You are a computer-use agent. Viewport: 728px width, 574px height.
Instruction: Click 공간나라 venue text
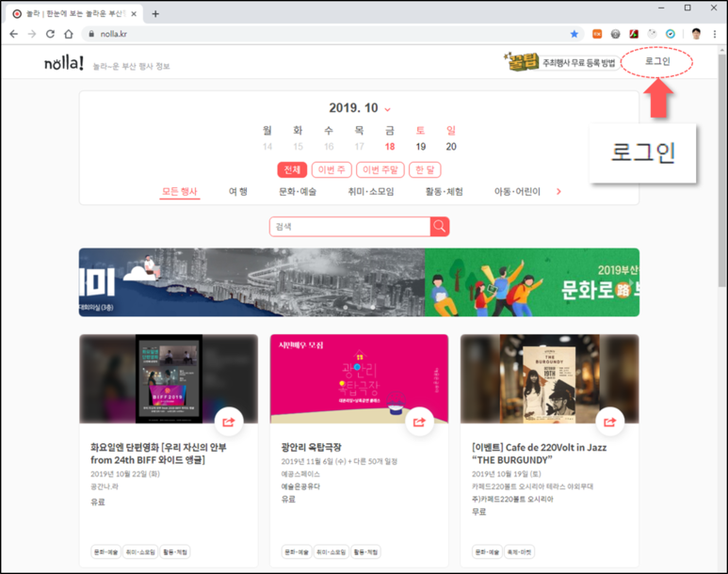(105, 486)
